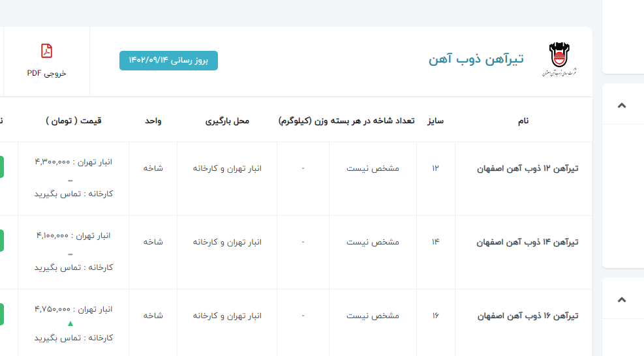This screenshot has width=644, height=356.
Task: Click the green price-increase triangle for تیرآهن ۱۶
Action: point(70,323)
